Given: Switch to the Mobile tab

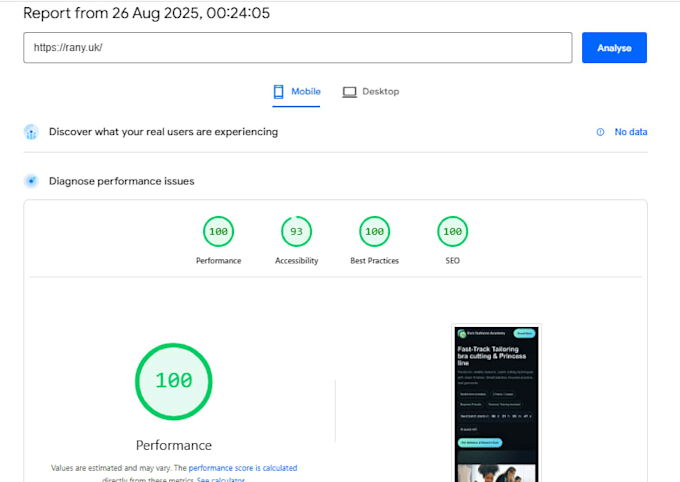Looking at the screenshot, I should tap(297, 92).
